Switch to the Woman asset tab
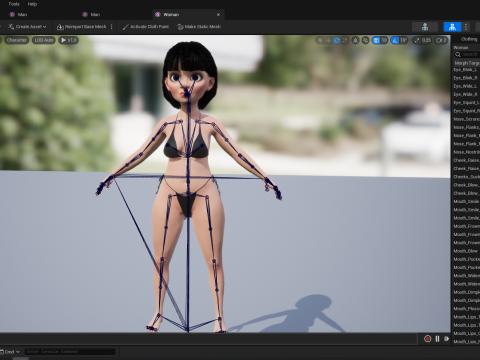The width and height of the screenshot is (480, 360). tap(188, 15)
